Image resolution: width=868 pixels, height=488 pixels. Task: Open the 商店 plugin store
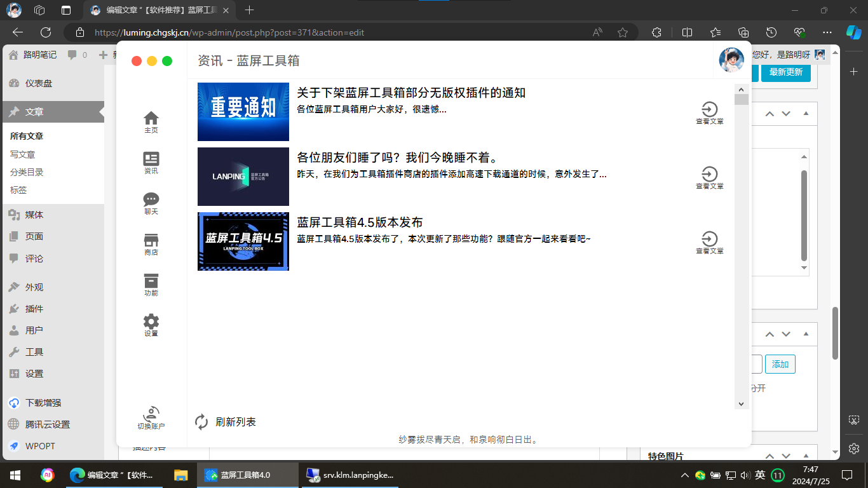(151, 244)
